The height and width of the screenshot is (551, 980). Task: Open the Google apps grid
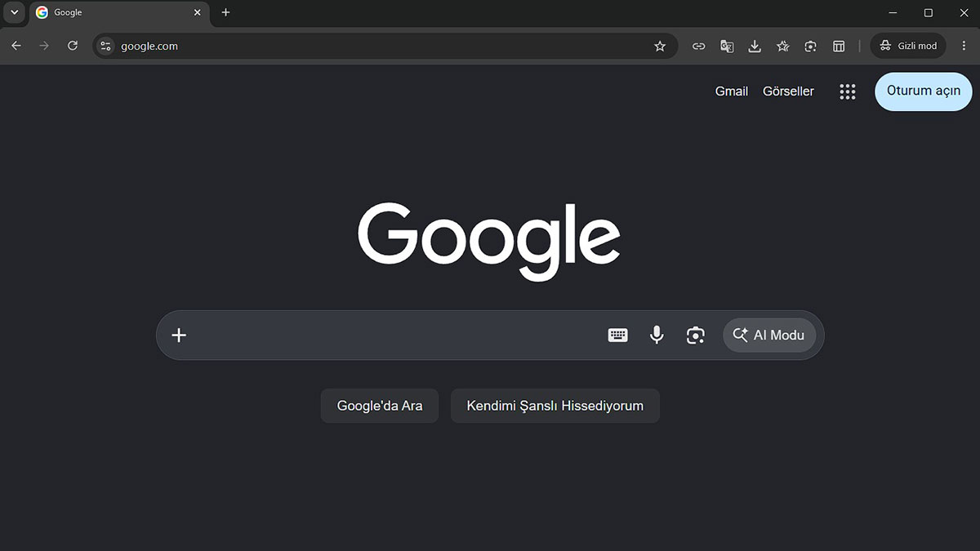tap(848, 91)
